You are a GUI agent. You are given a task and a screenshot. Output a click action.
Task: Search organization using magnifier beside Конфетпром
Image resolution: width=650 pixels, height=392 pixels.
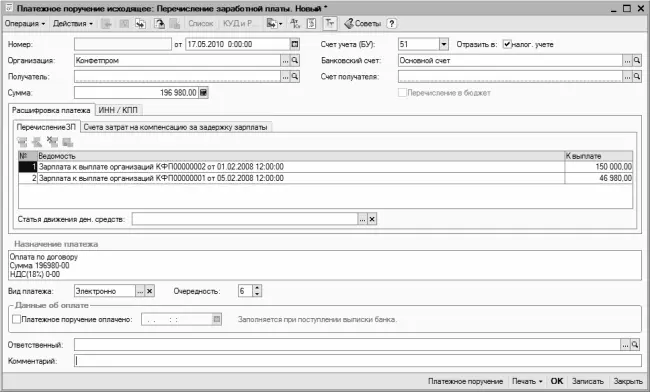(x=295, y=60)
